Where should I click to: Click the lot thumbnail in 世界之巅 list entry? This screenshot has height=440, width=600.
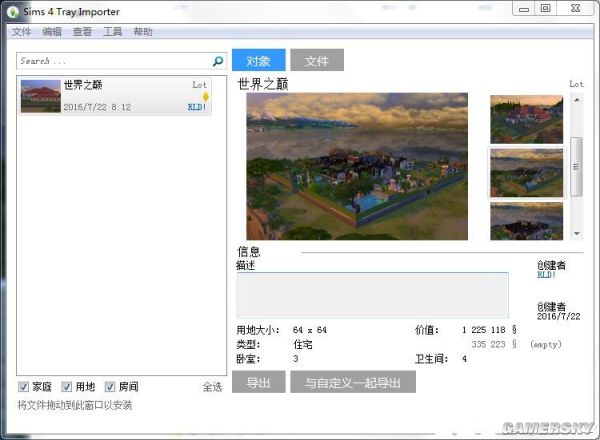(x=41, y=96)
